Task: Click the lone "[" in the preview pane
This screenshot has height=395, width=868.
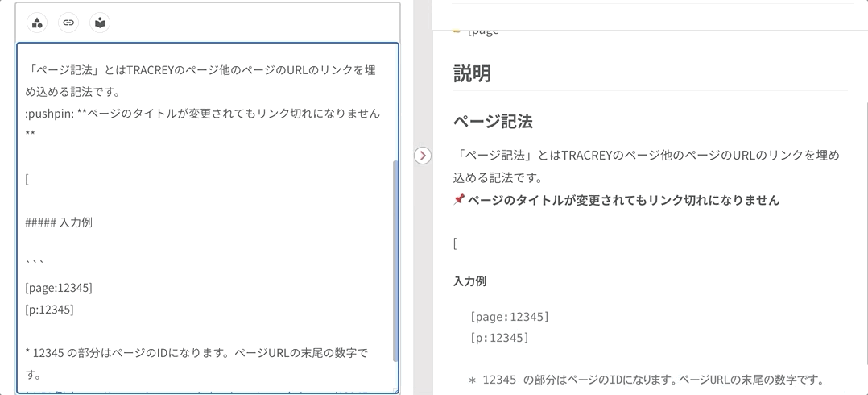Action: click(455, 243)
